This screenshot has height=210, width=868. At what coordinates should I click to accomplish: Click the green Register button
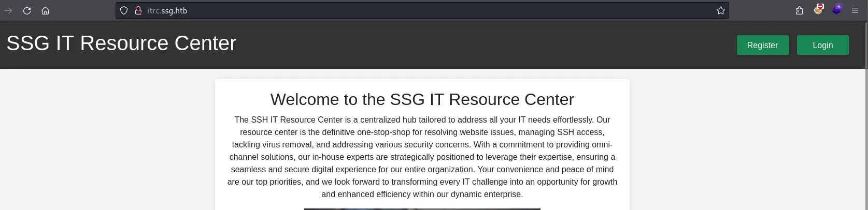click(762, 45)
